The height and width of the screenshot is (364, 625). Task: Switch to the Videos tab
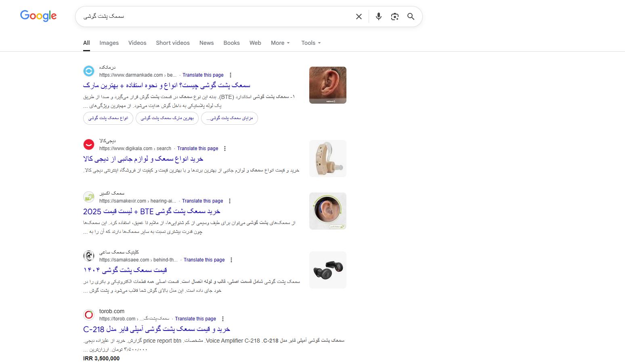pos(137,43)
